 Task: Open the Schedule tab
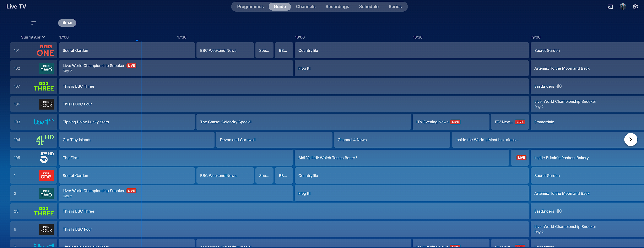coord(368,7)
